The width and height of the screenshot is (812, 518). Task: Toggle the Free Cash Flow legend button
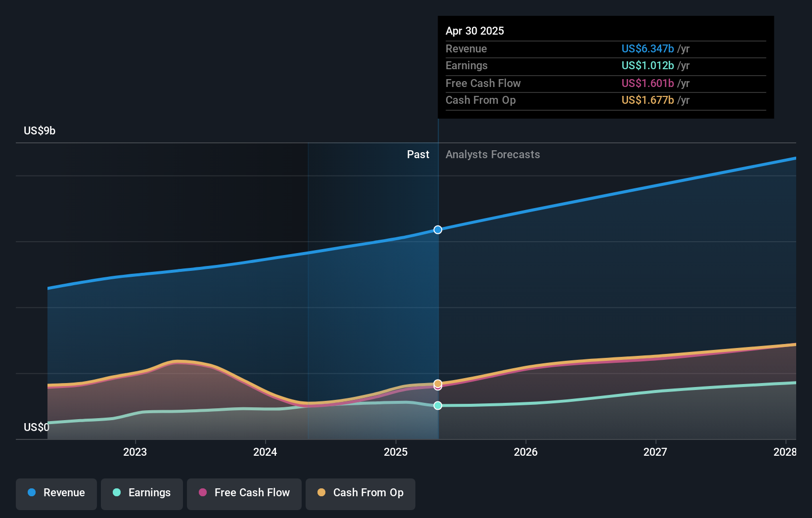pos(244,494)
